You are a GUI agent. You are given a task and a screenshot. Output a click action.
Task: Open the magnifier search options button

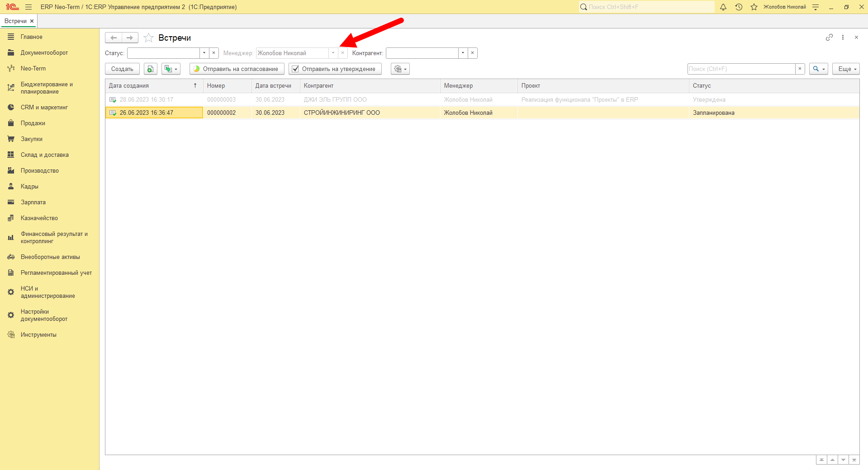819,69
